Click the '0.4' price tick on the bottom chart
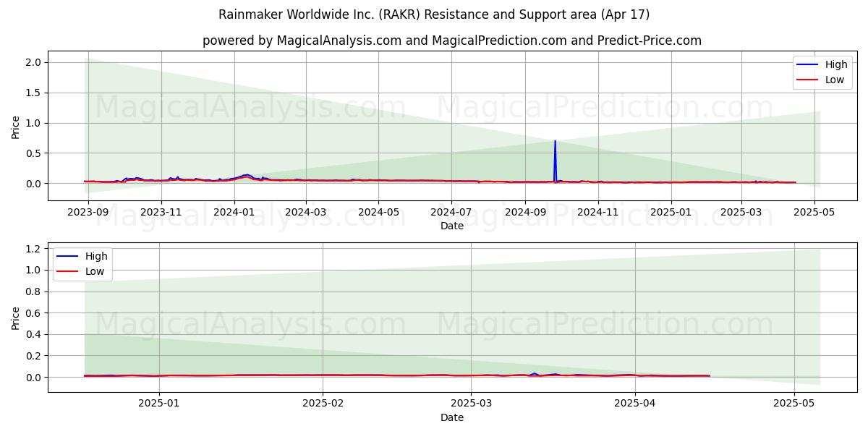This screenshot has height=434, width=868. point(35,335)
